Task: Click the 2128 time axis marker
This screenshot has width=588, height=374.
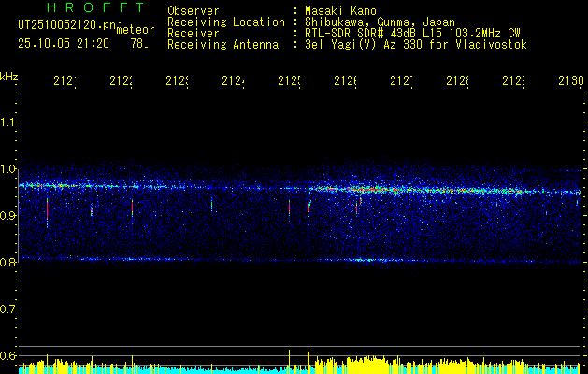Action: (457, 80)
